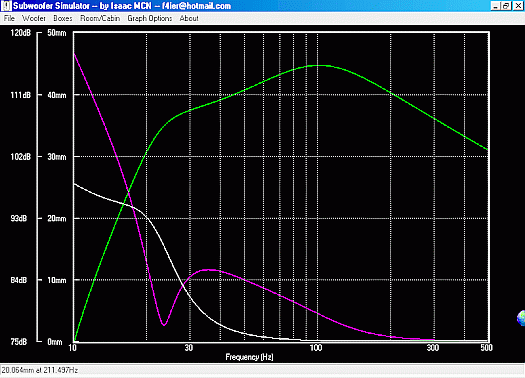Open the Boxes menu

click(63, 18)
